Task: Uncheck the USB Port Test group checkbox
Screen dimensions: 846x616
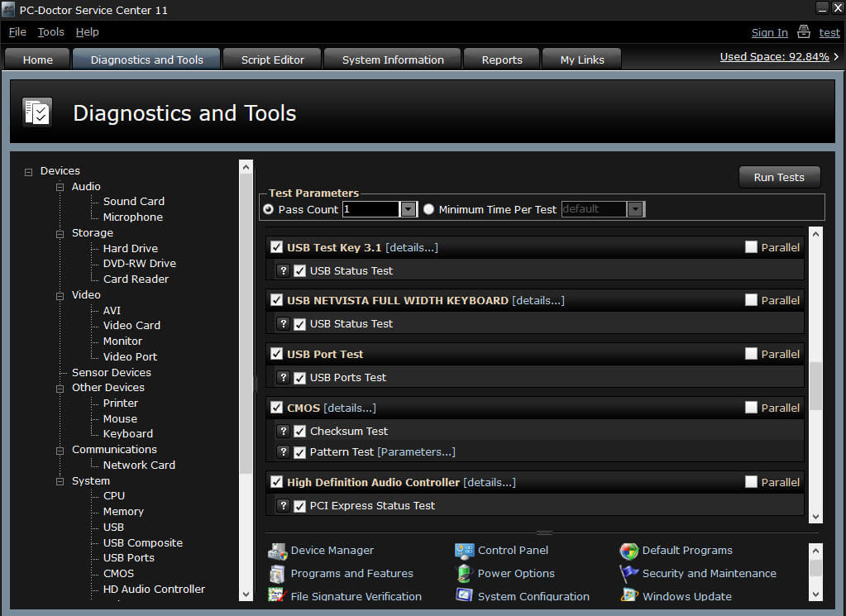Action: (276, 353)
